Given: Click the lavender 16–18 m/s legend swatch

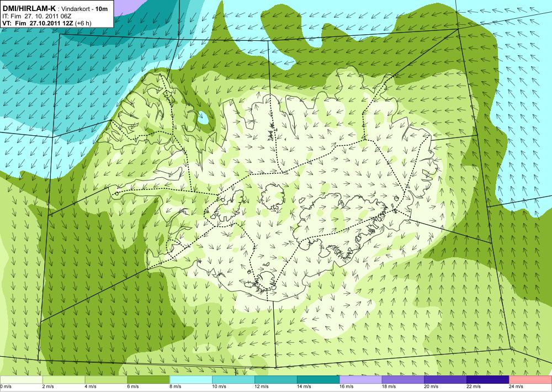Looking at the screenshot, I should click(361, 380).
